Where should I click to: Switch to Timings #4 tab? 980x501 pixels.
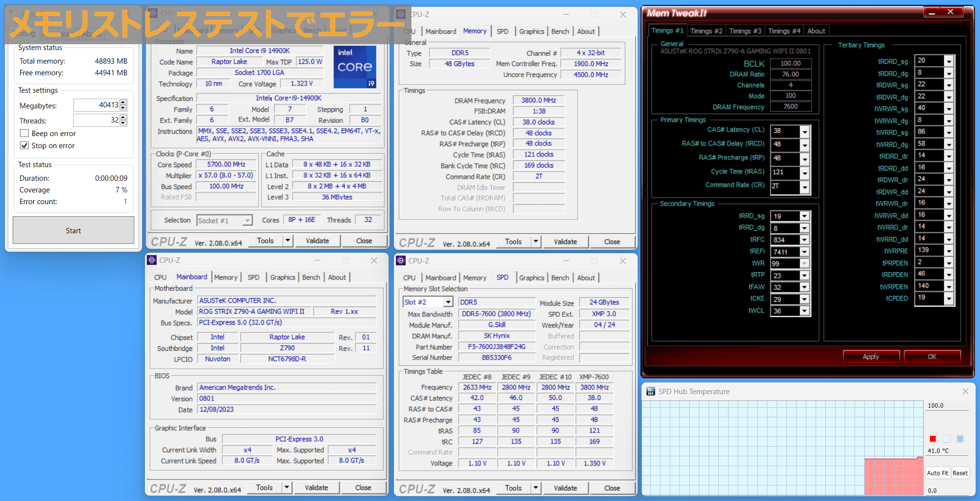(x=784, y=31)
